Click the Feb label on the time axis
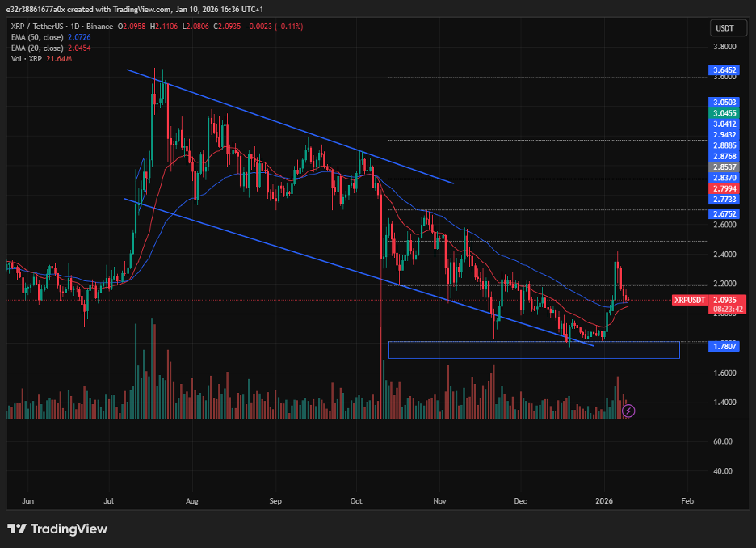Viewport: 756px width, 548px height. tap(687, 501)
